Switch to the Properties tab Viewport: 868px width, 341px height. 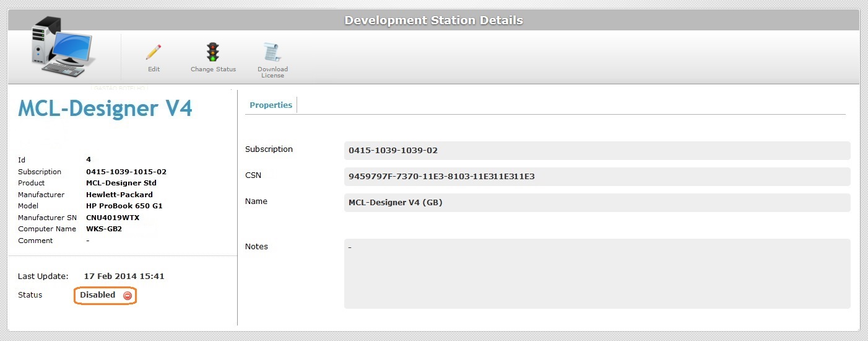[x=271, y=105]
